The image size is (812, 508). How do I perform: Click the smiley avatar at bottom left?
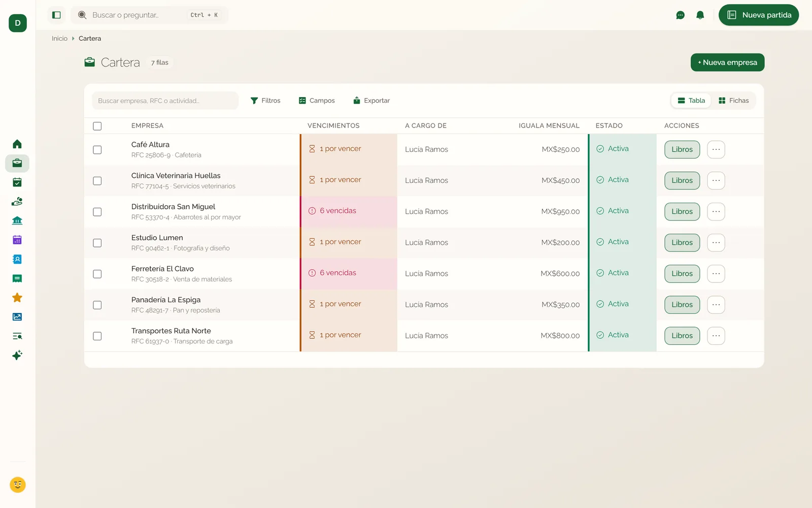click(x=18, y=485)
